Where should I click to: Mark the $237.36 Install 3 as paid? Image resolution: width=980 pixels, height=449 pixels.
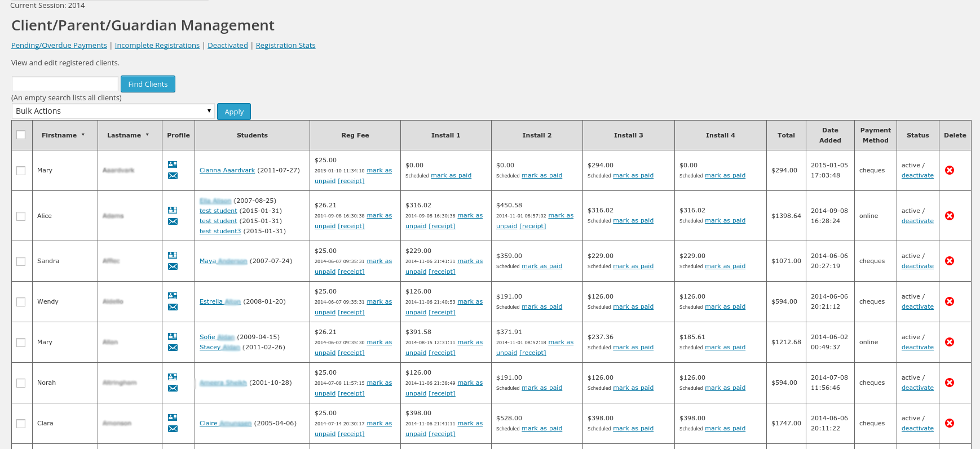(x=633, y=347)
